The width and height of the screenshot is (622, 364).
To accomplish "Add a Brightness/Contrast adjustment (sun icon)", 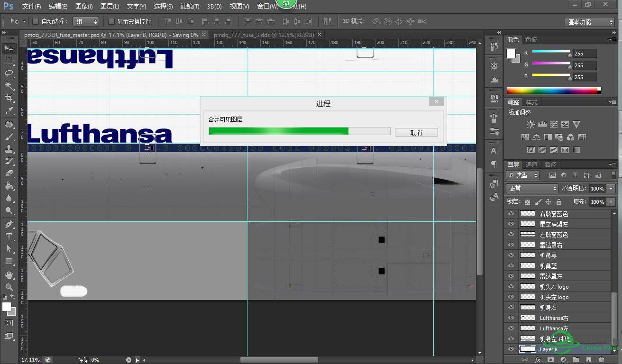I will pyautogui.click(x=531, y=124).
